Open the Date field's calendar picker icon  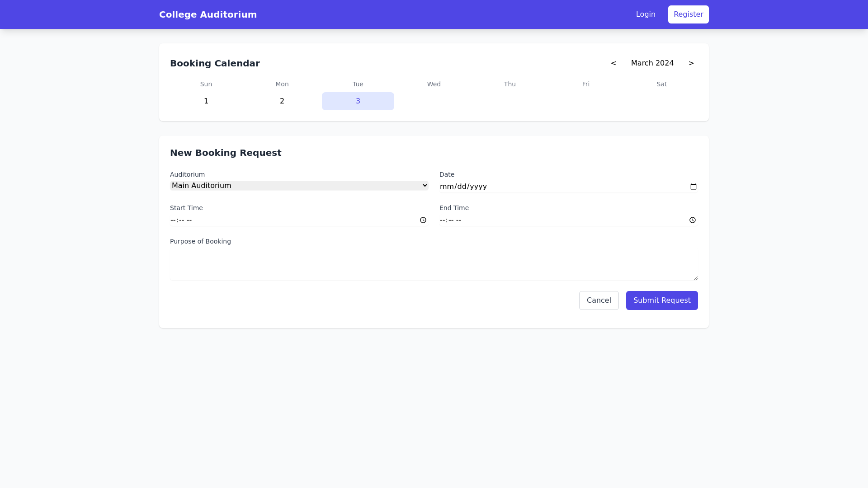[x=693, y=186]
